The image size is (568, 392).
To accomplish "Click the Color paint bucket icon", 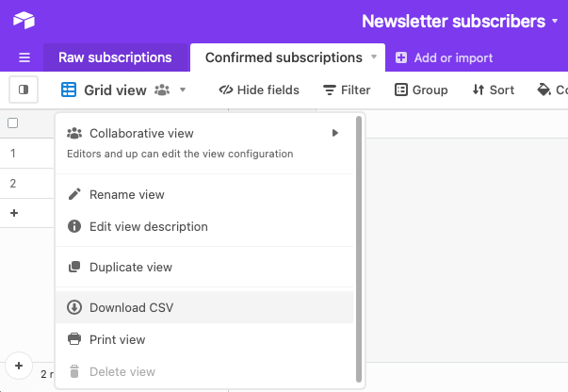I will (x=544, y=90).
